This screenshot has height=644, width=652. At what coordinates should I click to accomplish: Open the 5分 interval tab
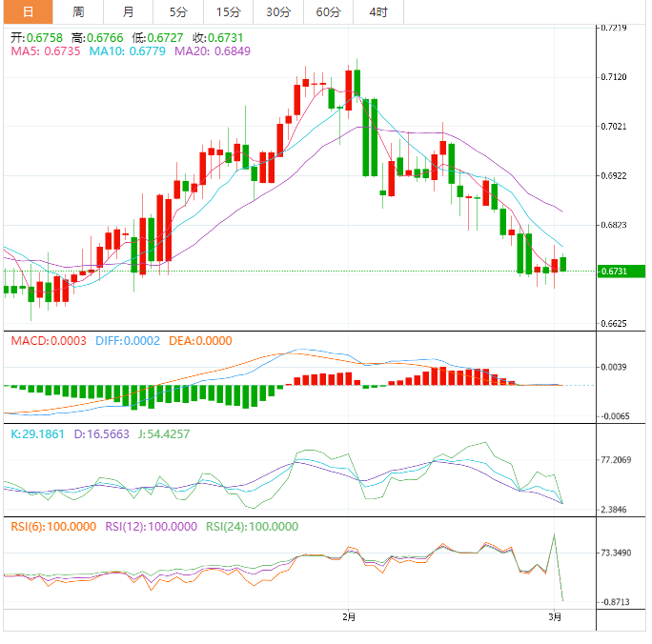click(x=178, y=11)
